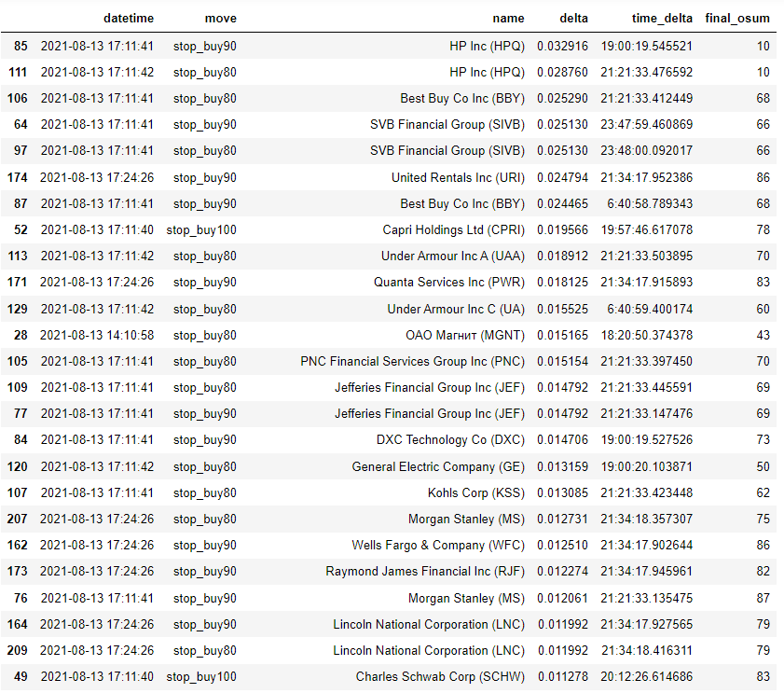Click Quanta Services Inc (PWR) cell
This screenshot has width=784, height=693.
[449, 283]
